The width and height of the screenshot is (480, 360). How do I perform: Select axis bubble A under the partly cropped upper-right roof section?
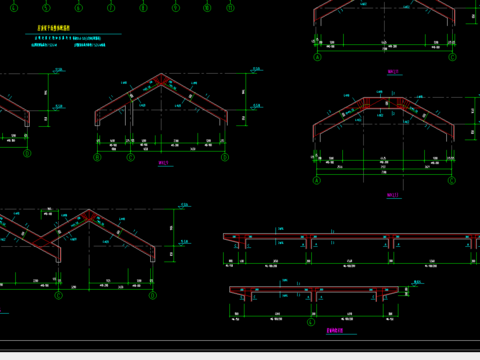317,57
